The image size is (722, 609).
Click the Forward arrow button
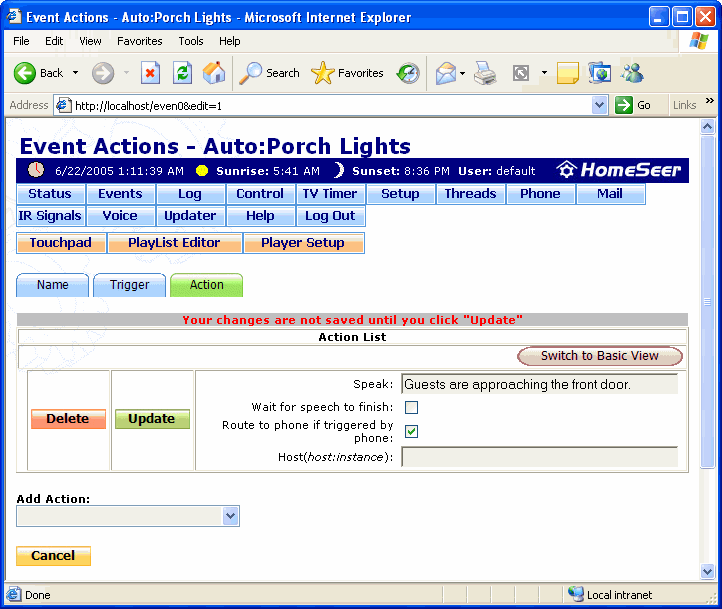[103, 73]
